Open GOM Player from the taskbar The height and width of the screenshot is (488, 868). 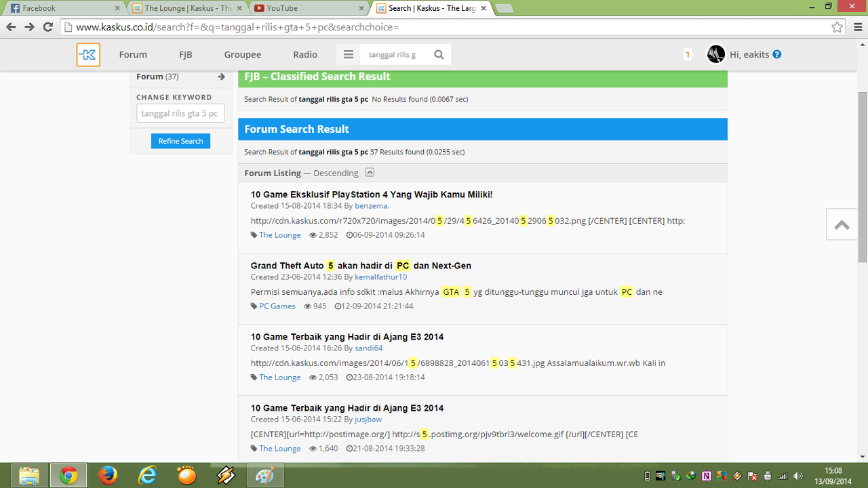(186, 476)
